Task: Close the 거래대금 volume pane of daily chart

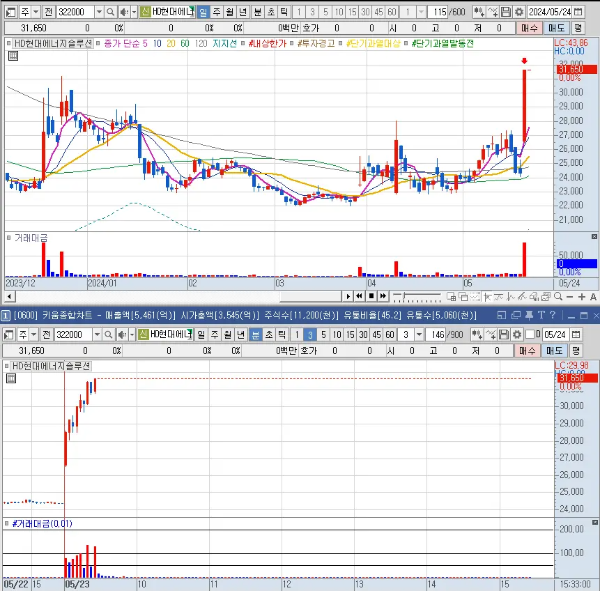Action: (594, 237)
